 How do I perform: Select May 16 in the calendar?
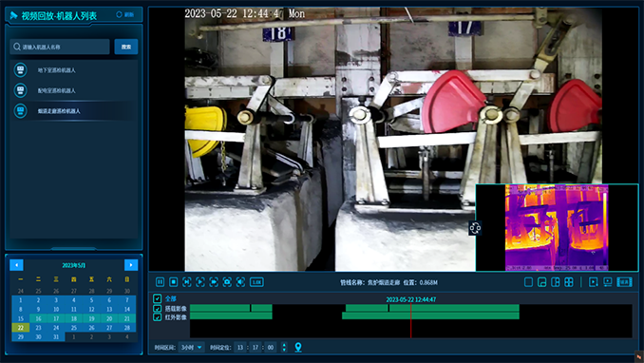(38, 318)
